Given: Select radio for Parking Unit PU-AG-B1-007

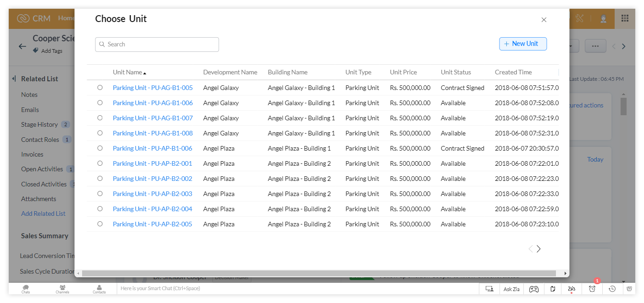Looking at the screenshot, I should (x=100, y=118).
